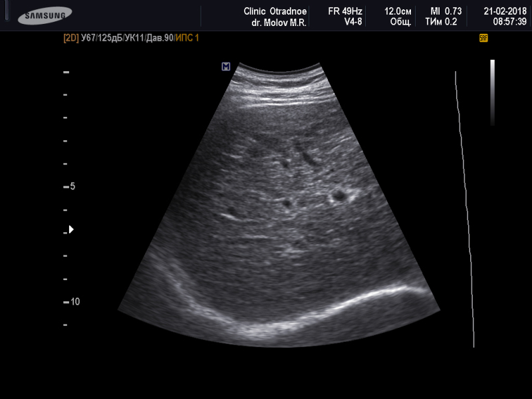Image resolution: width=532 pixels, height=399 pixels.
Task: Click the 'УК11' parameter
Action: pos(134,38)
